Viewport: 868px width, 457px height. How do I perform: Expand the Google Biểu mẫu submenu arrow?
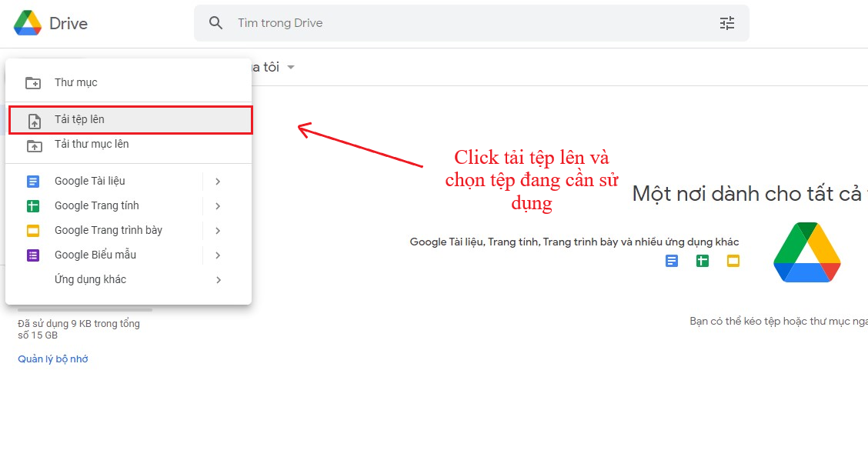pyautogui.click(x=218, y=255)
